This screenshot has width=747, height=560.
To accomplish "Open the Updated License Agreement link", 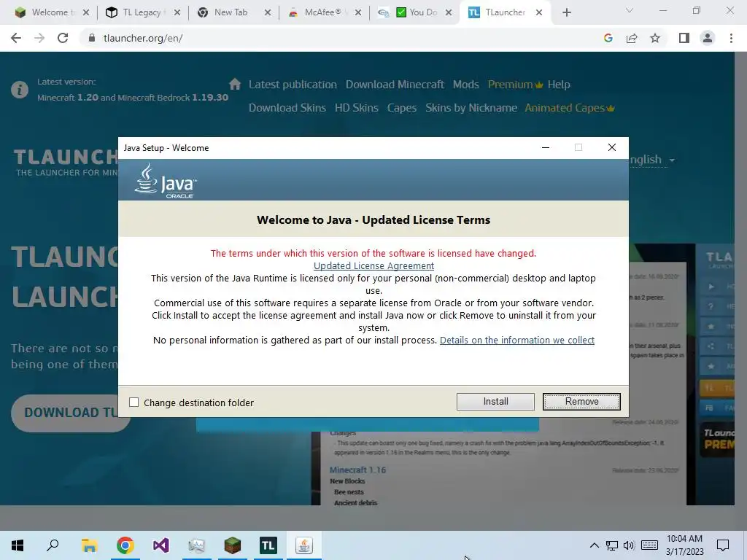I will (373, 265).
